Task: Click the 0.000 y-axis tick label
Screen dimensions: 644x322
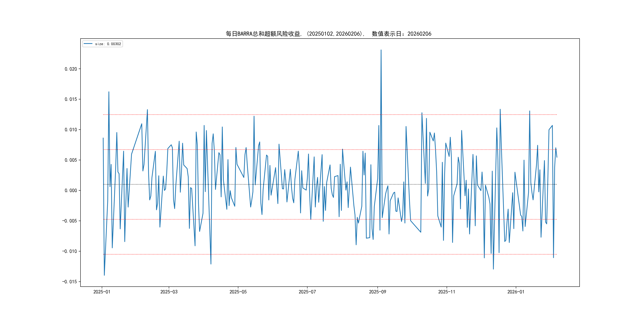Action: point(71,190)
